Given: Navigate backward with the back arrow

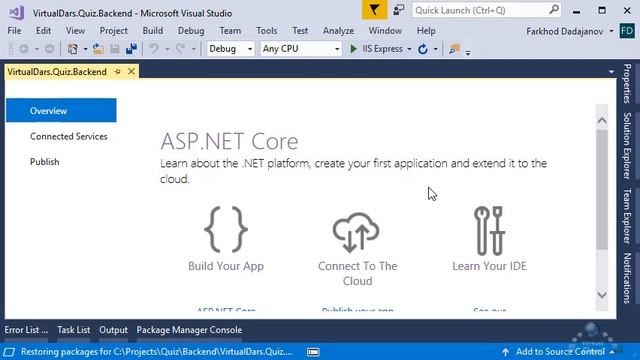Looking at the screenshot, I should pyautogui.click(x=24, y=49).
